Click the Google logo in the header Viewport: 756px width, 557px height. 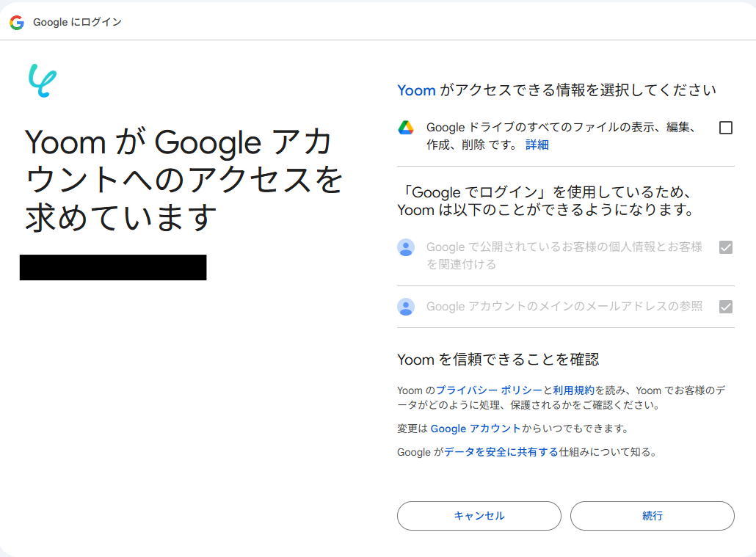pos(16,23)
